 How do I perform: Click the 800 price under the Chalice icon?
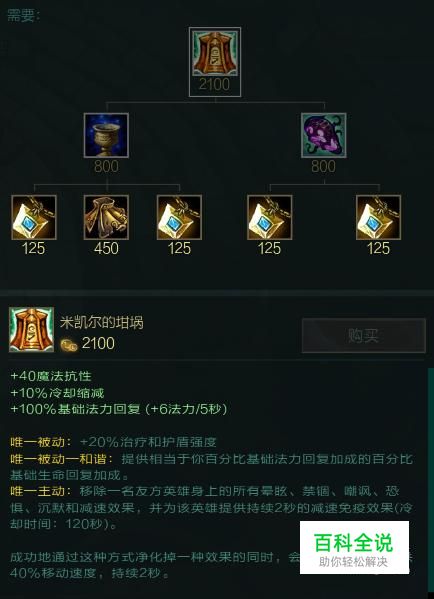click(x=106, y=166)
